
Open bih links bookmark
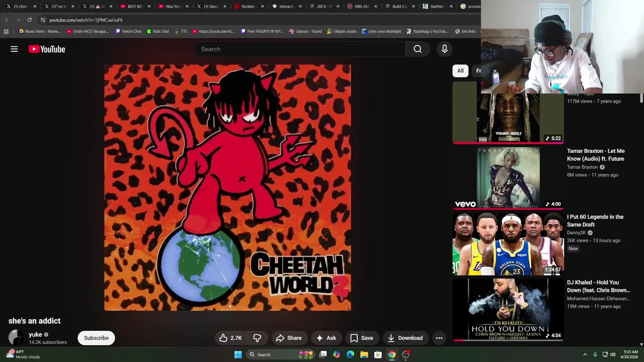pos(465,31)
